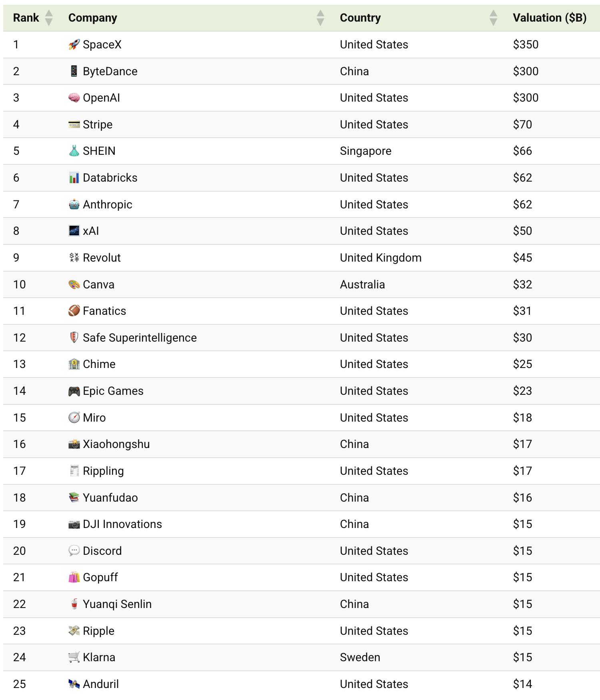
Task: Click the Company column header label
Action: [x=93, y=18]
